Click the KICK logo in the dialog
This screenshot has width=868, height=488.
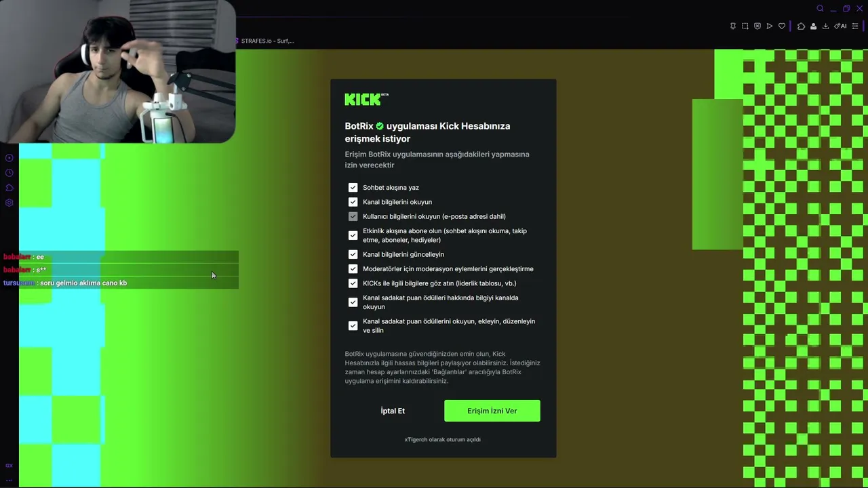(366, 100)
